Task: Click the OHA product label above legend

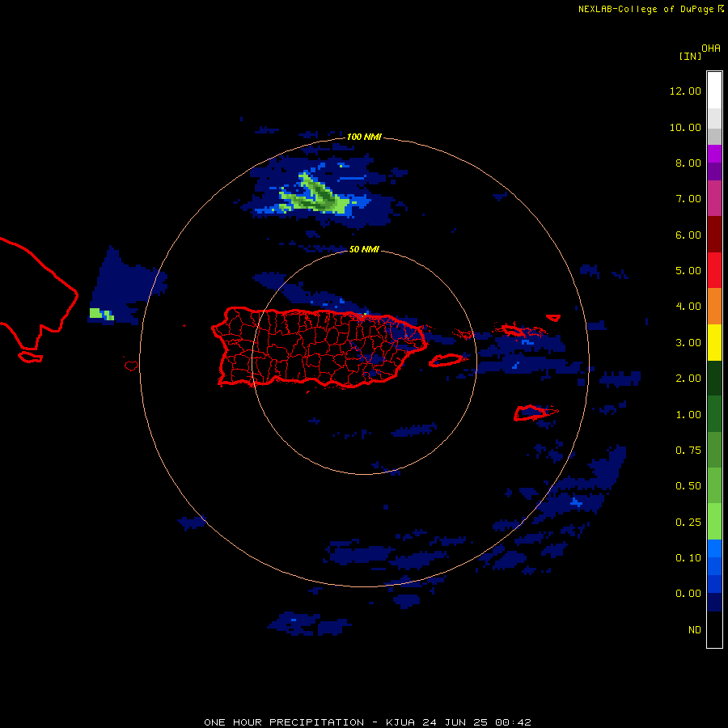Action: pyautogui.click(x=711, y=49)
